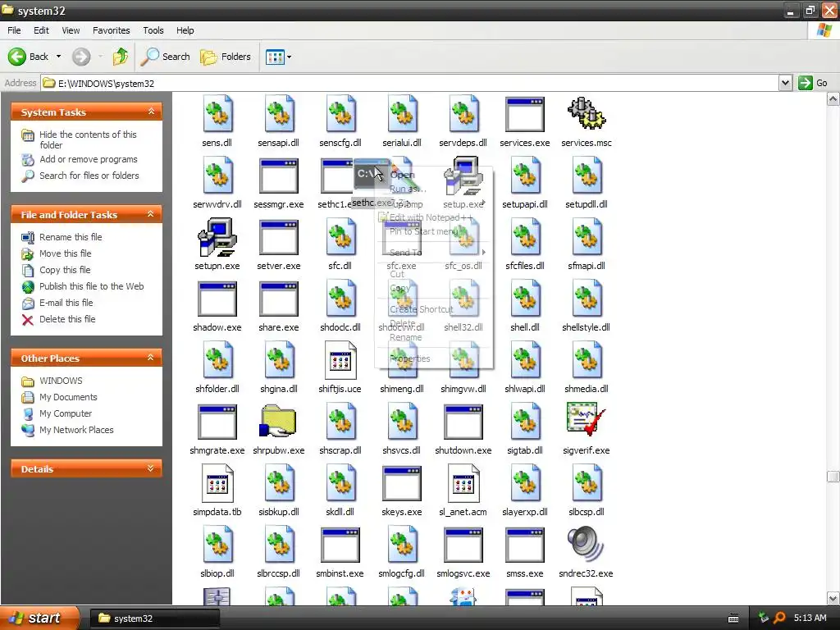Open the View menu

point(71,30)
